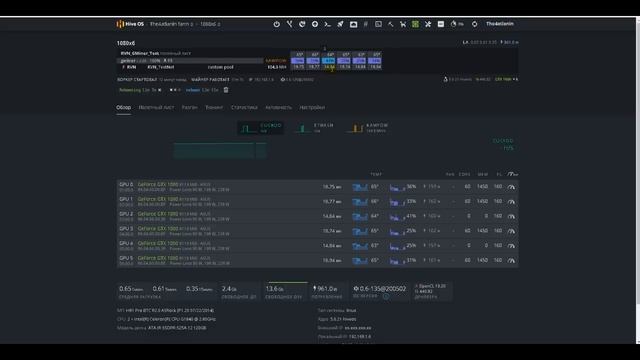This screenshot has width=640, height=360.
Task: Open overclock gauge icon for GPU 3
Action: pyautogui.click(x=511, y=231)
